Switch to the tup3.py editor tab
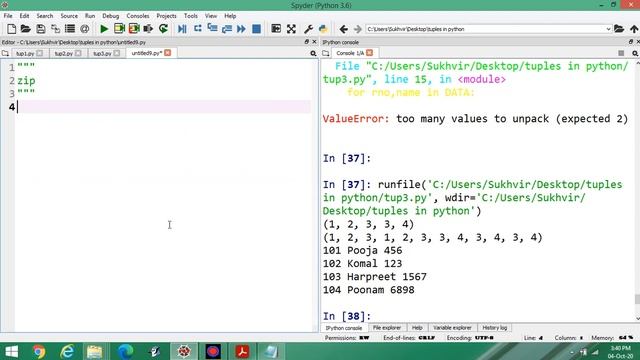 point(102,53)
